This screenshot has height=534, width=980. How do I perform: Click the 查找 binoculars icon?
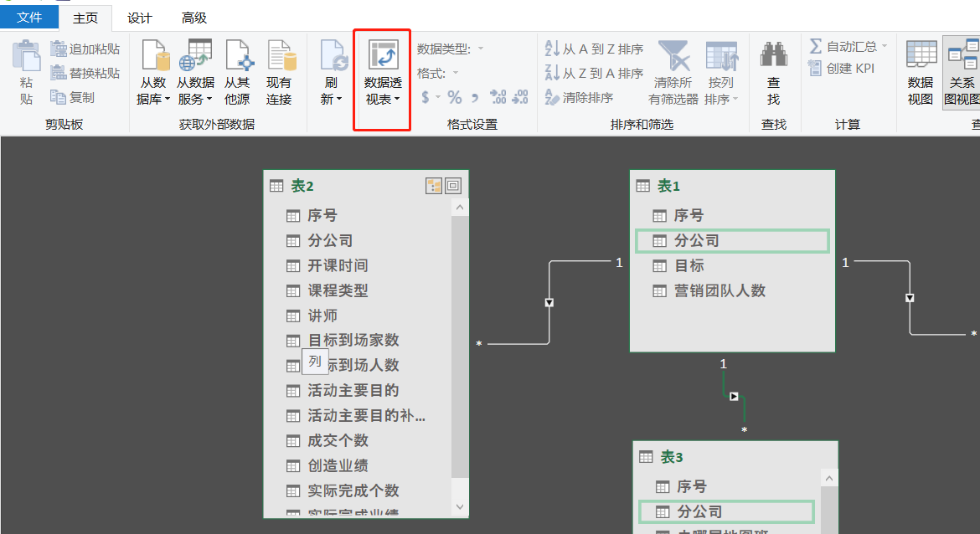click(x=773, y=57)
